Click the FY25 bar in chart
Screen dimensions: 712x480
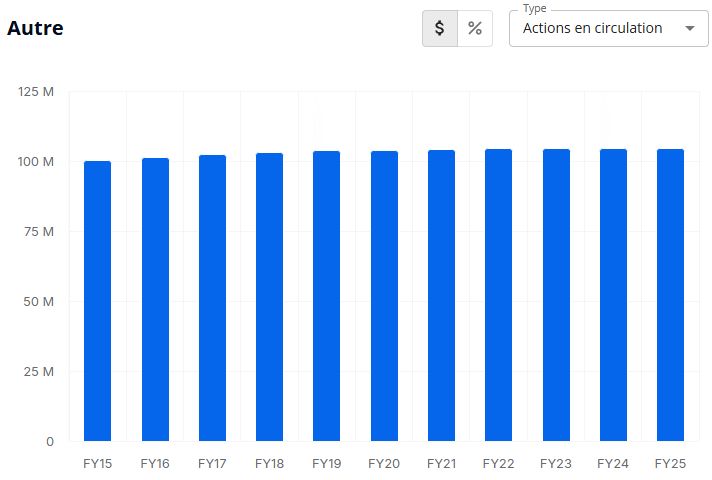coord(670,295)
